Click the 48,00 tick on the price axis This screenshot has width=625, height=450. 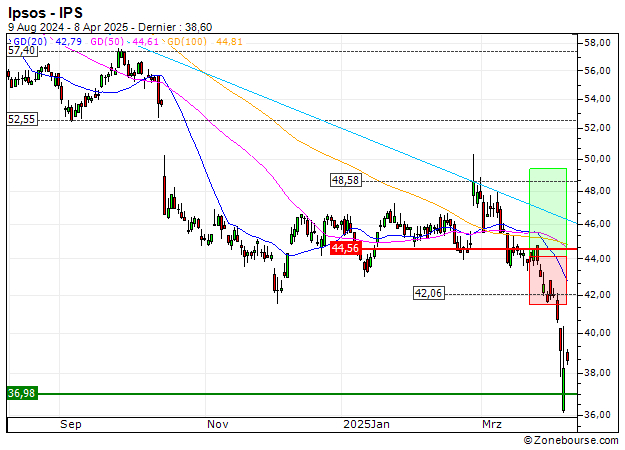tap(597, 191)
